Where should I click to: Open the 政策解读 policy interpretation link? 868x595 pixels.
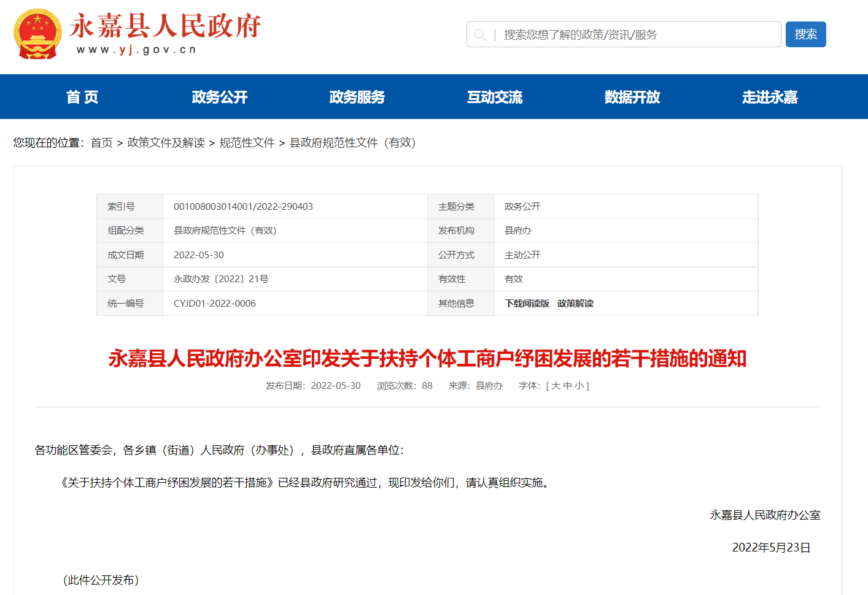click(575, 304)
